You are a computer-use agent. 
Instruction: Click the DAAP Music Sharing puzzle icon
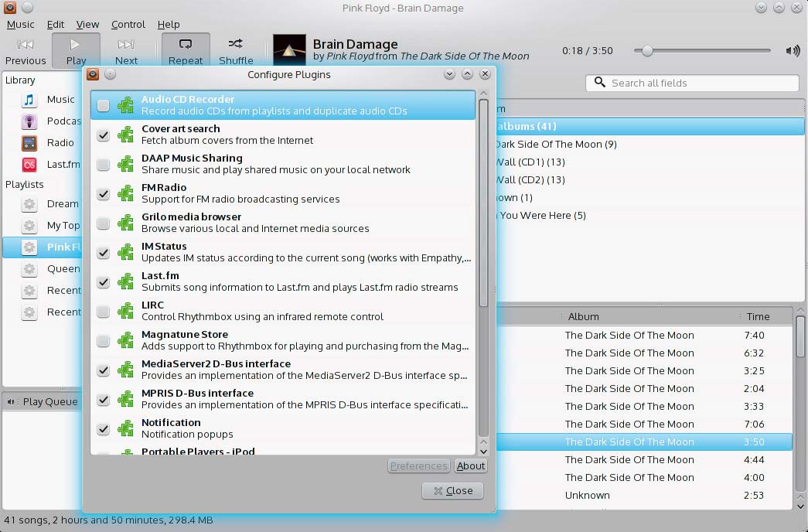[x=125, y=164]
